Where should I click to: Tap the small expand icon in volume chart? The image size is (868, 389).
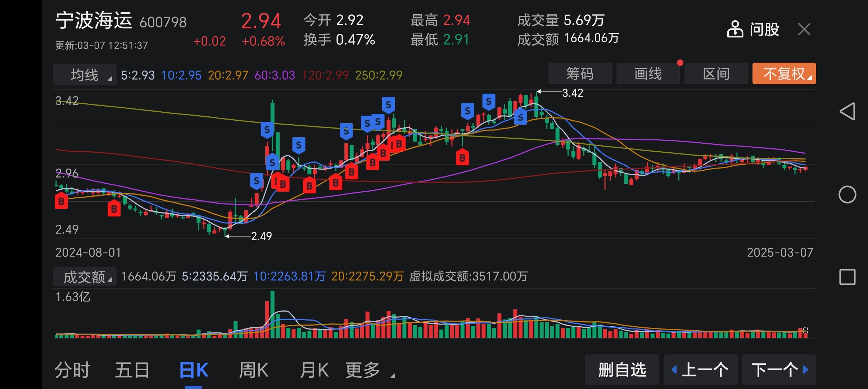click(805, 330)
